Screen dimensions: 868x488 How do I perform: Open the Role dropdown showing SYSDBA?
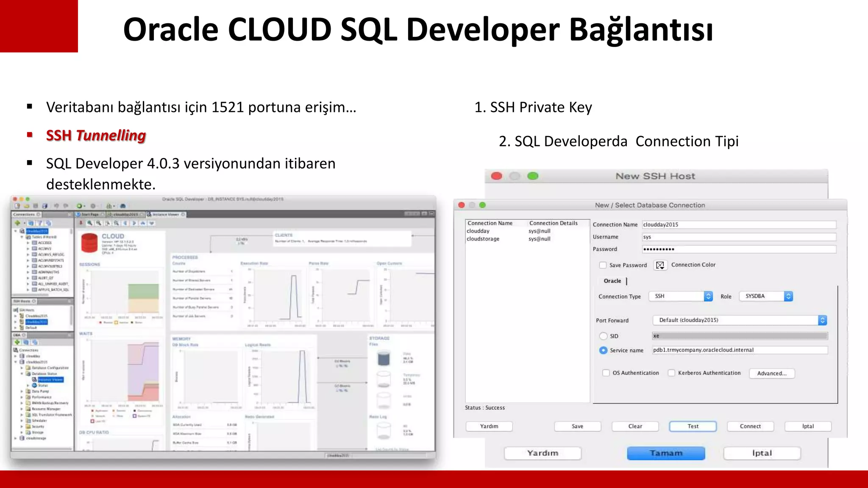click(766, 296)
